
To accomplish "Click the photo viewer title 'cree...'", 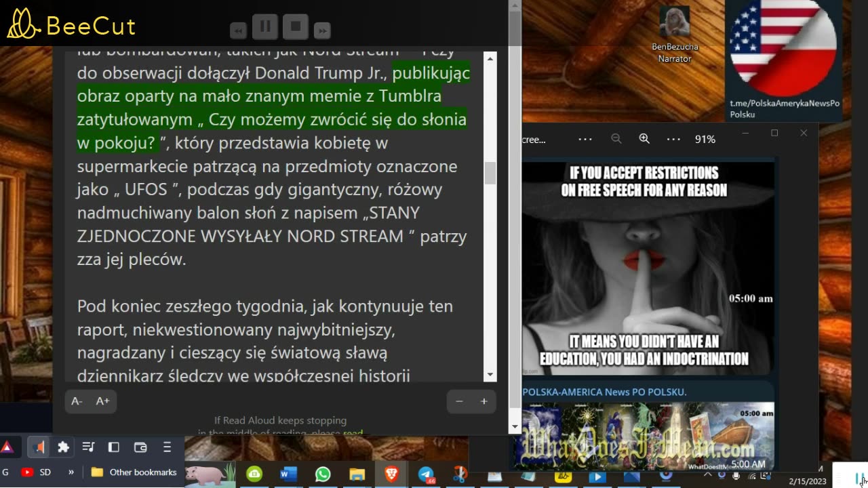I will [x=534, y=139].
